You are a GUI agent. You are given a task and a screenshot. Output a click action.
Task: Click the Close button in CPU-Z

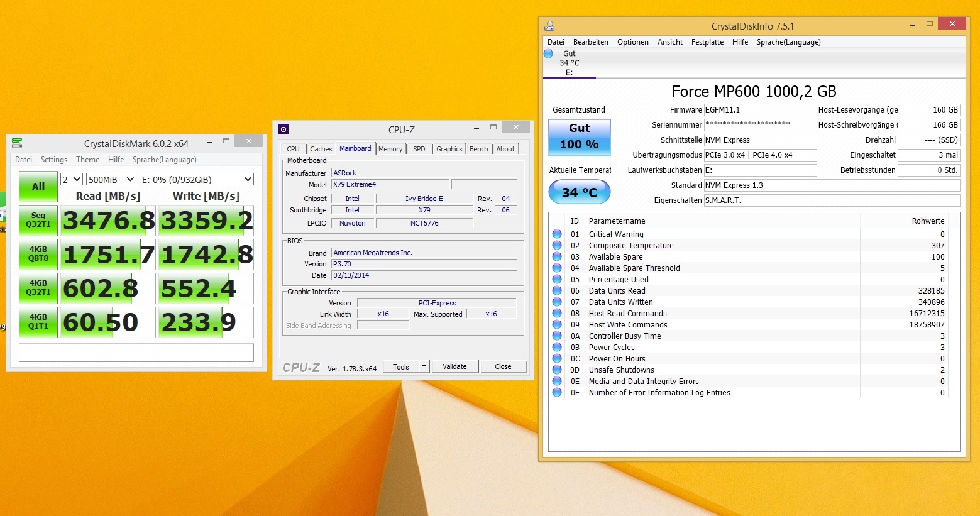tap(503, 366)
